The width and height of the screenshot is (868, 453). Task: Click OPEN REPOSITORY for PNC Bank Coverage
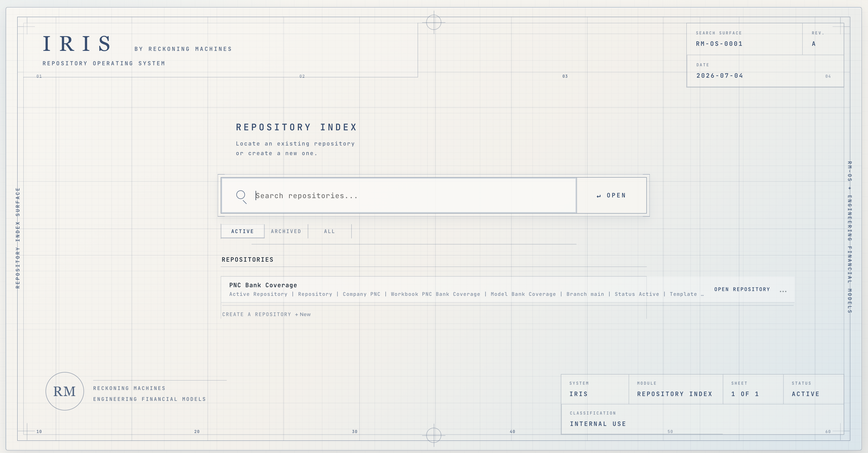tap(742, 289)
